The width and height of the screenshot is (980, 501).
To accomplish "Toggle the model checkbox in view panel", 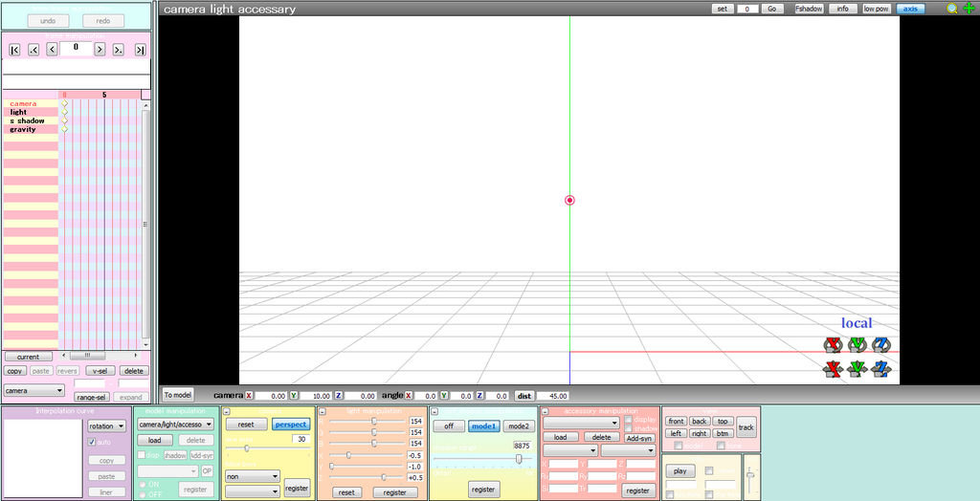I will point(679,446).
